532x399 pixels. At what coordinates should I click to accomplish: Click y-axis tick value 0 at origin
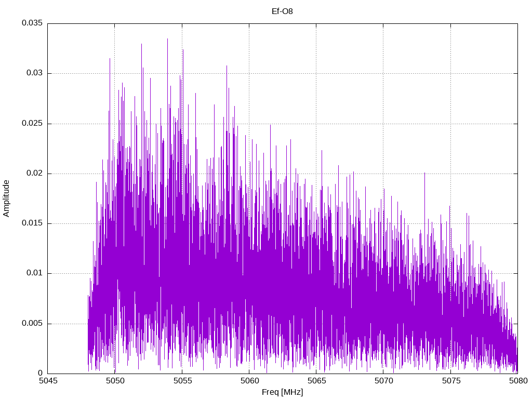tap(41, 373)
